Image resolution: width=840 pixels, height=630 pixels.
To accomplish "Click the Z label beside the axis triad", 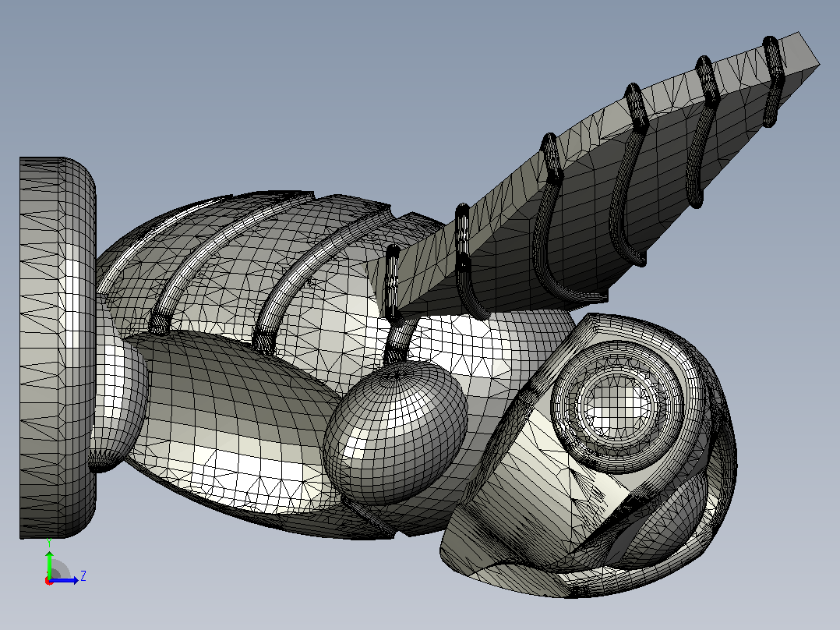I will click(x=83, y=576).
